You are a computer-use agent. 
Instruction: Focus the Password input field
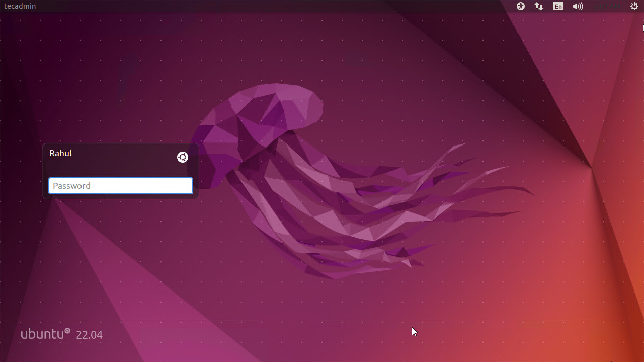121,186
